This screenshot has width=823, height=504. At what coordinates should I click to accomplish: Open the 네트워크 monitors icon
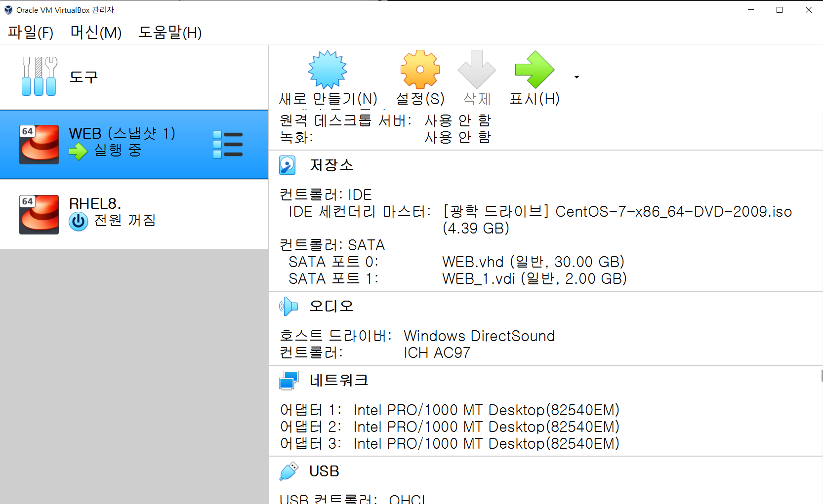[x=288, y=381]
